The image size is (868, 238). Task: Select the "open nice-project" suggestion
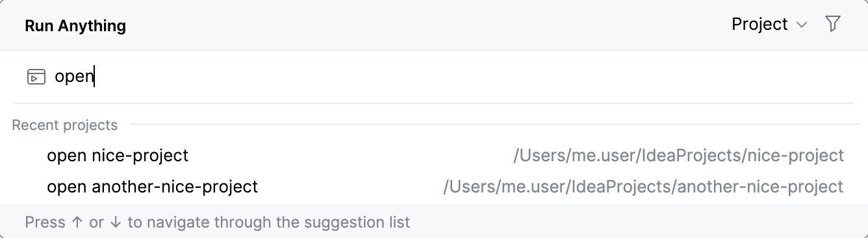point(434,156)
